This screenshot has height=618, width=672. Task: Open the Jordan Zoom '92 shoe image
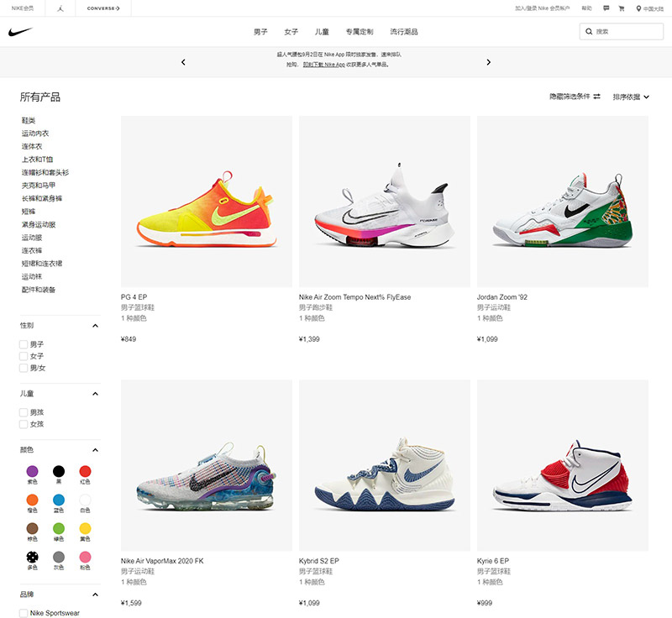coord(563,202)
